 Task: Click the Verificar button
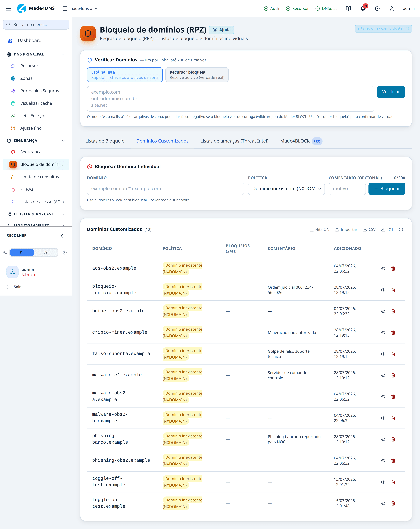click(391, 92)
